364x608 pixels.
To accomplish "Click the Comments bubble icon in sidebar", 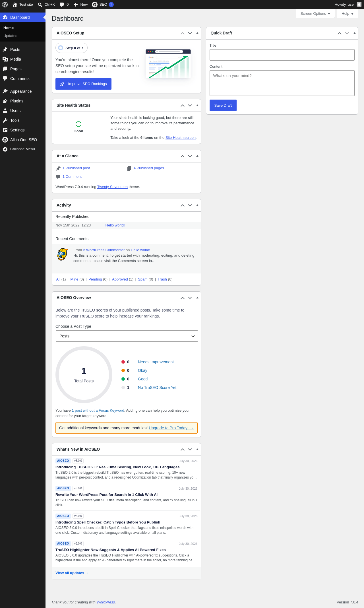I will [5, 79].
